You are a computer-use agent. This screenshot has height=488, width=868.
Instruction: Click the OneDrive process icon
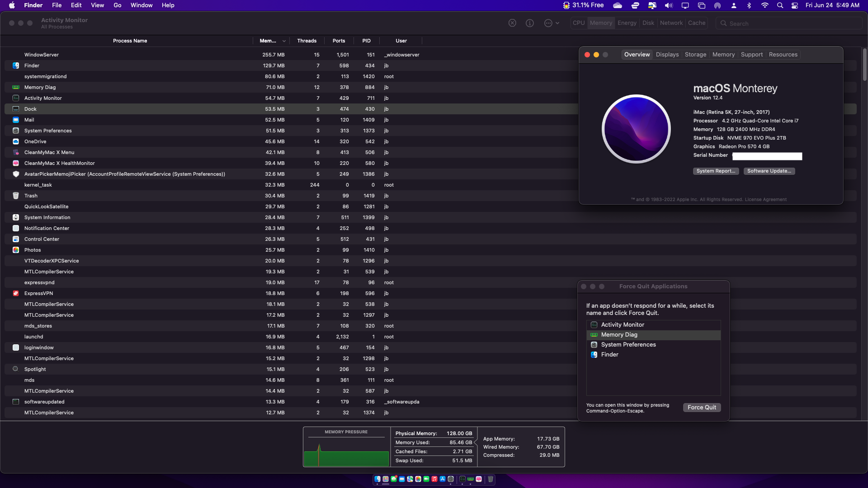coord(16,141)
